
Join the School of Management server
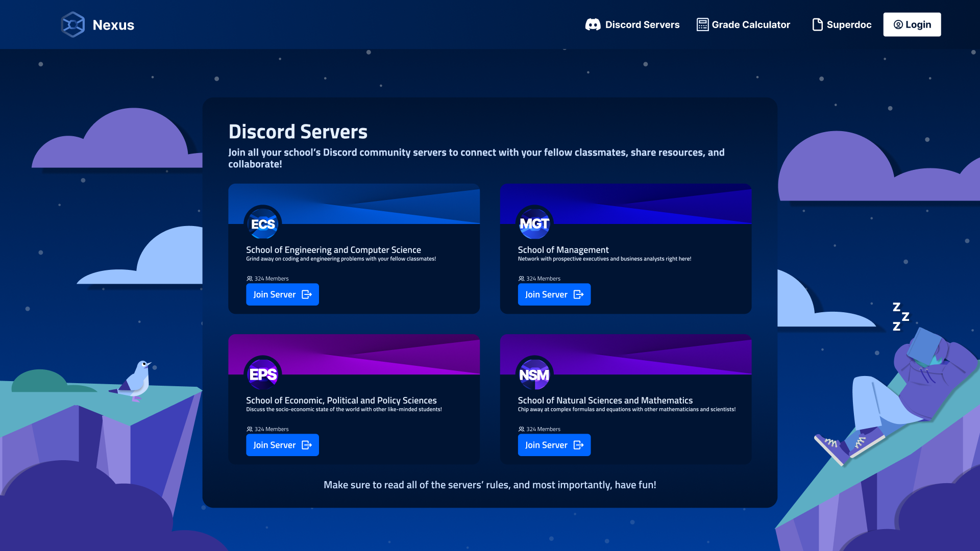[554, 294]
